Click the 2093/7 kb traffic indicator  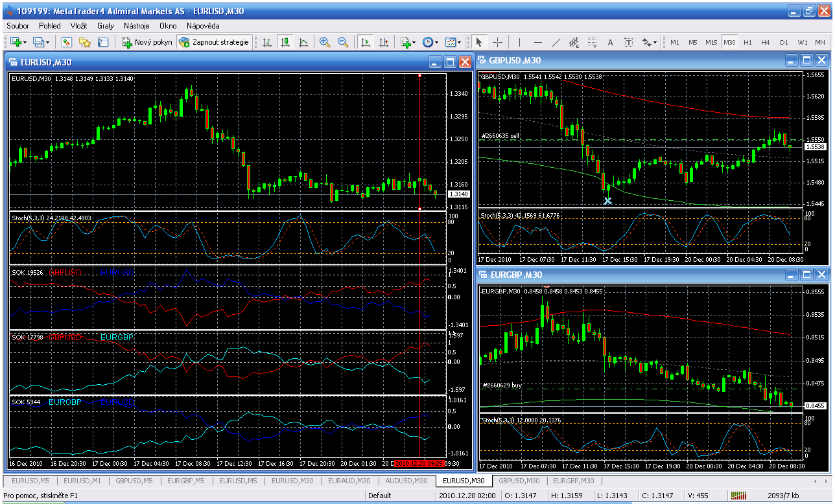pyautogui.click(x=782, y=496)
